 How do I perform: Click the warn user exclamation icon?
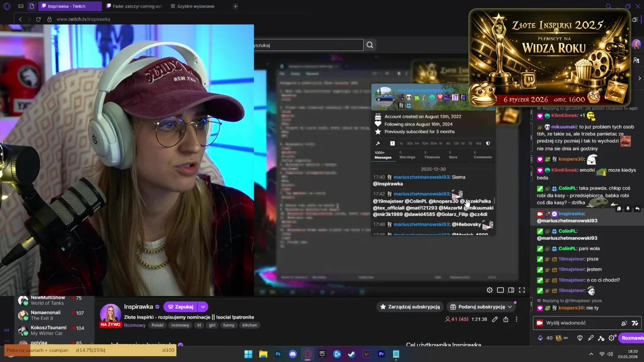coord(392,143)
